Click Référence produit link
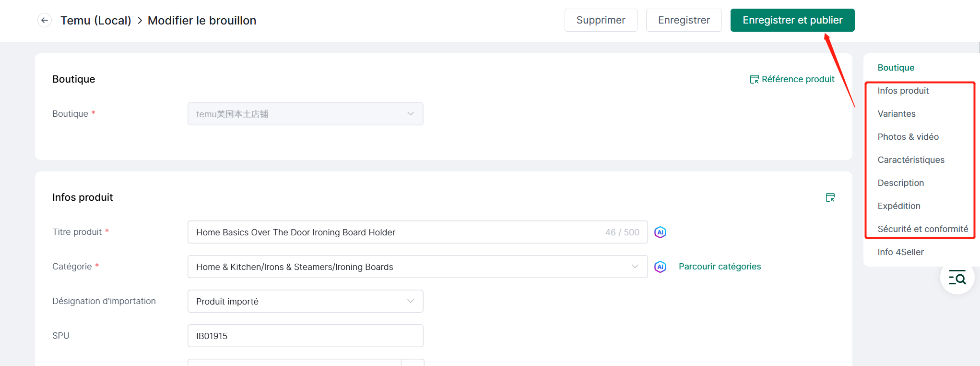The height and width of the screenshot is (366, 980). (x=792, y=79)
